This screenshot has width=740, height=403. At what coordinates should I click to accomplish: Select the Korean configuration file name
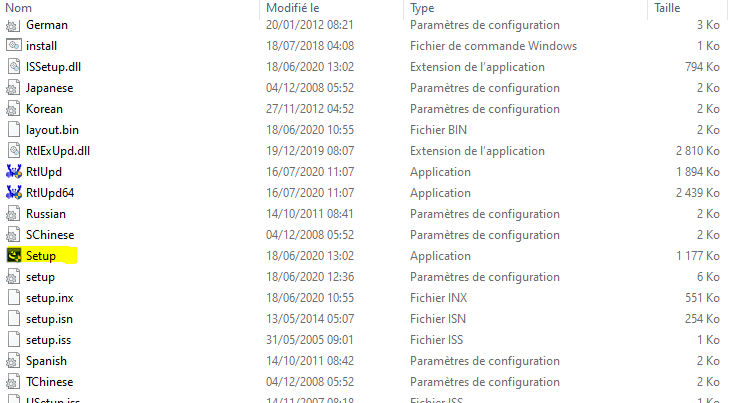tap(44, 109)
